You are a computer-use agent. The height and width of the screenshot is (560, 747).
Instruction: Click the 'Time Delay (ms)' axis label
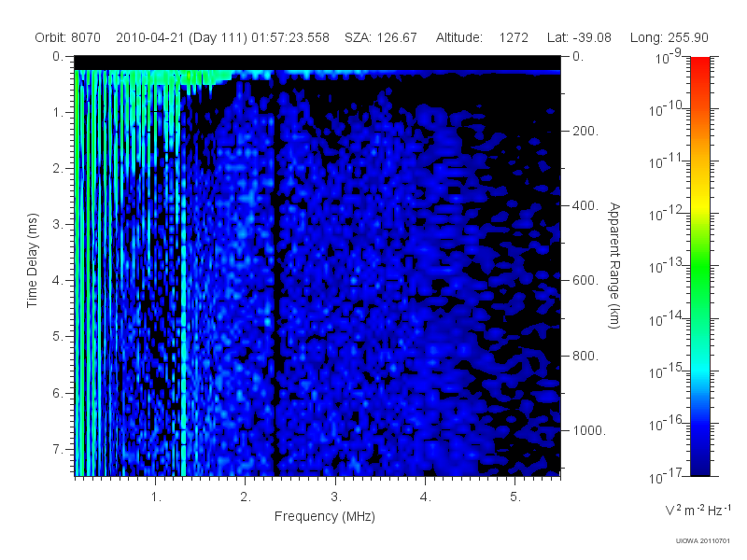point(32,260)
